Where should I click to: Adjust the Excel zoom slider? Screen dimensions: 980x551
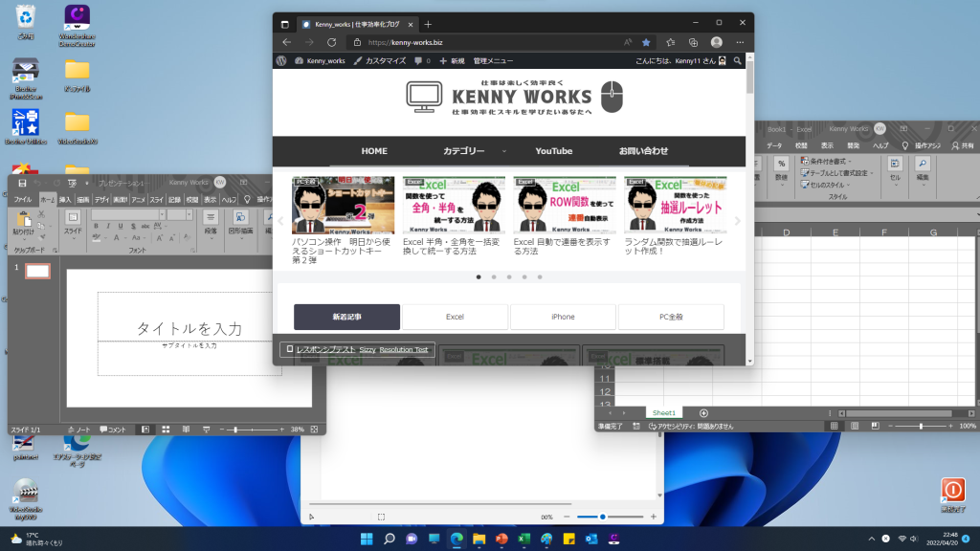pyautogui.click(x=922, y=426)
